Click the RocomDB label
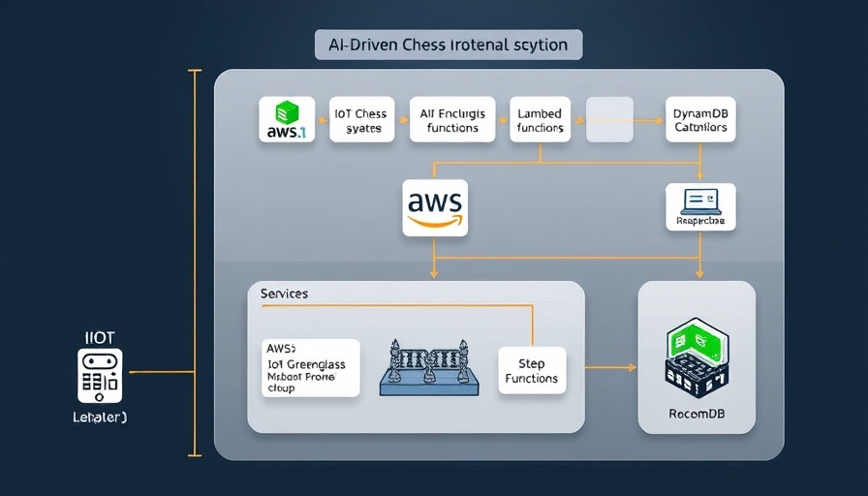868x496 pixels. pyautogui.click(x=697, y=414)
